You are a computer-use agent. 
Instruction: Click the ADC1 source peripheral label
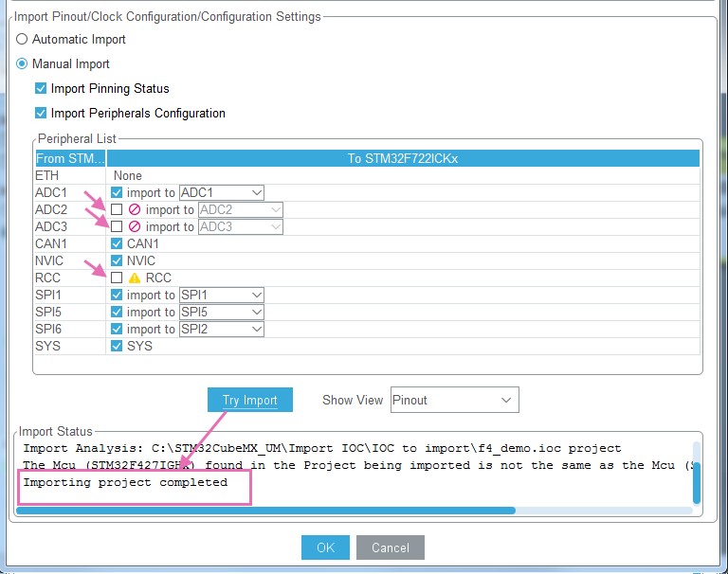pos(50,192)
